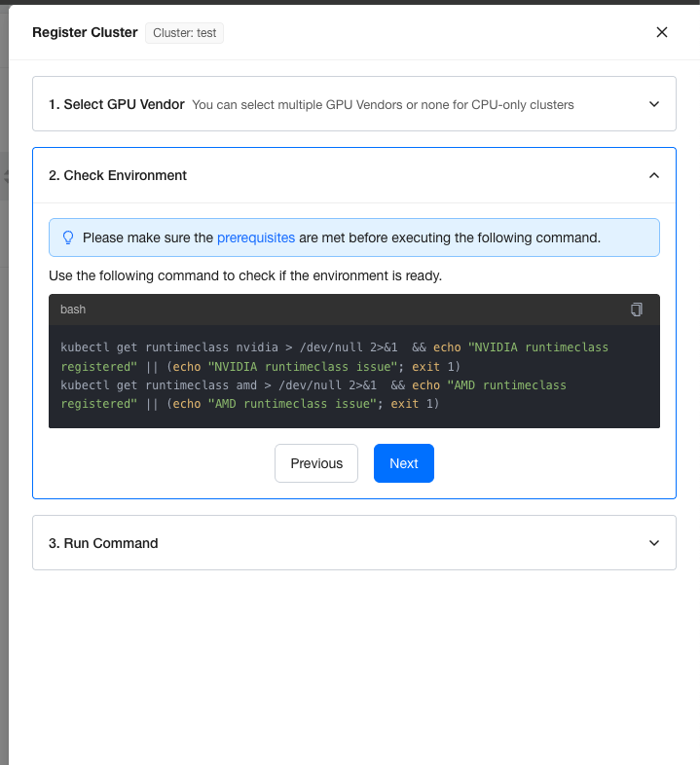This screenshot has height=765, width=700.
Task: Expand the Run Command section chevron
Action: tap(654, 543)
